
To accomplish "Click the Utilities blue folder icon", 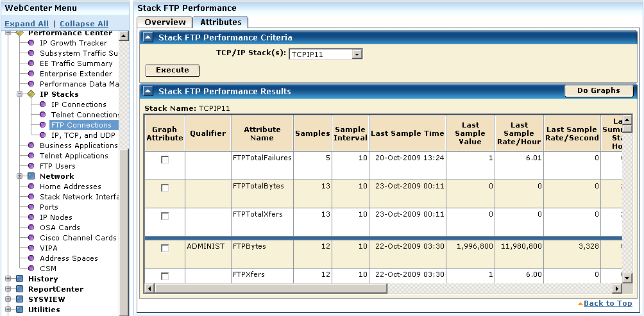I will 20,310.
